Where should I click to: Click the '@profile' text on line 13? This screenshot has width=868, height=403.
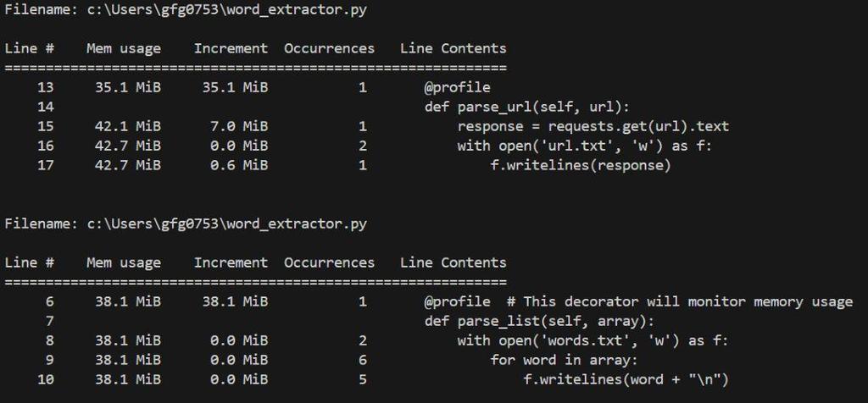click(x=457, y=87)
